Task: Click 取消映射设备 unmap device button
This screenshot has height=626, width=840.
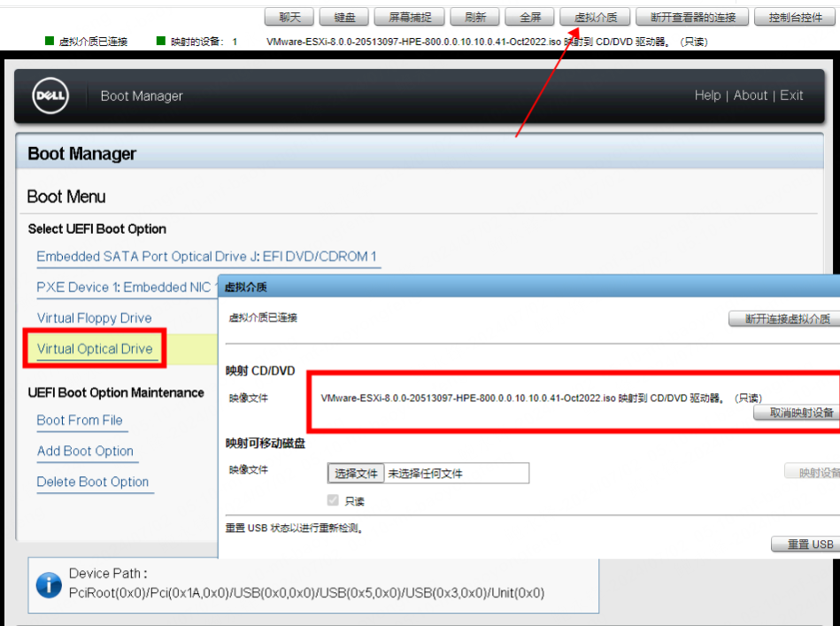Action: [x=798, y=413]
